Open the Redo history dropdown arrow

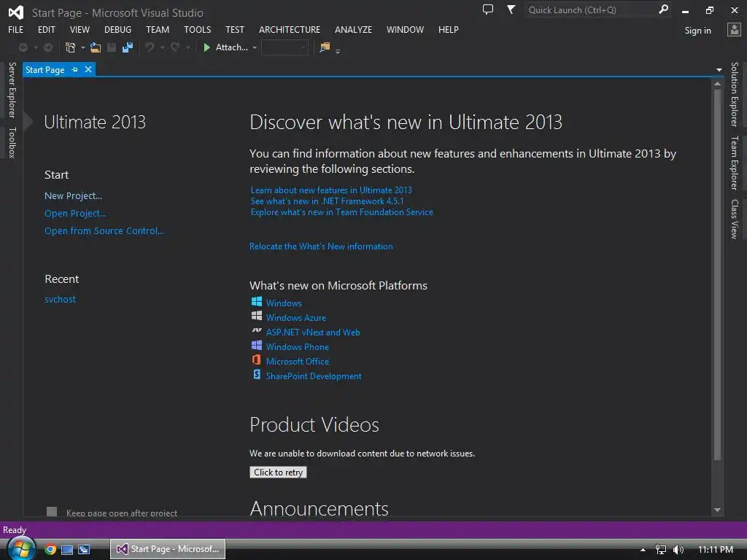(188, 47)
